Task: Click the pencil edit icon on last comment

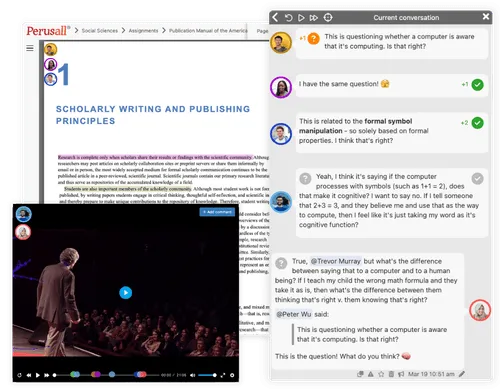Action: click(462, 374)
